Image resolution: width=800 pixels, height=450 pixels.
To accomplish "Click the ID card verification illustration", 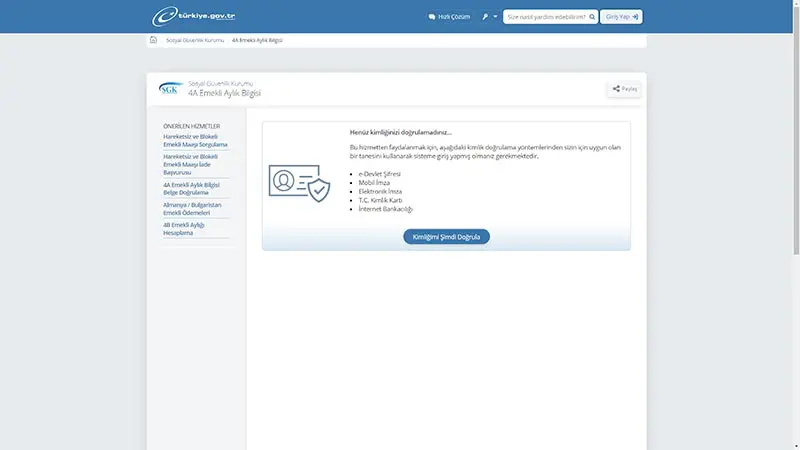I will [x=298, y=183].
